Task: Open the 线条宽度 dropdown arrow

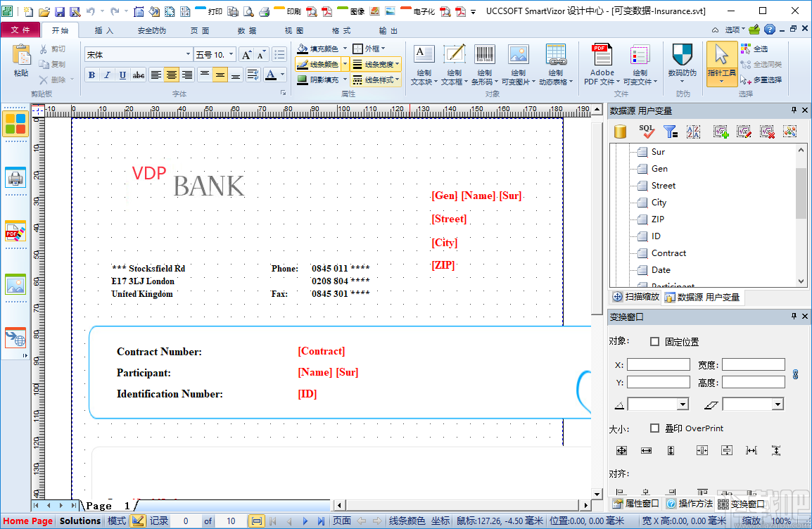Action: click(396, 63)
